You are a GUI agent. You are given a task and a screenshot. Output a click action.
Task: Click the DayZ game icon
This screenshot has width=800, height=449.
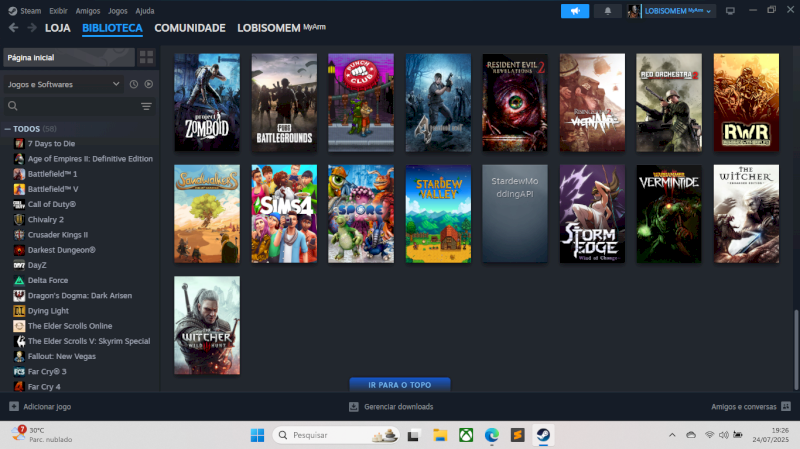(19, 265)
